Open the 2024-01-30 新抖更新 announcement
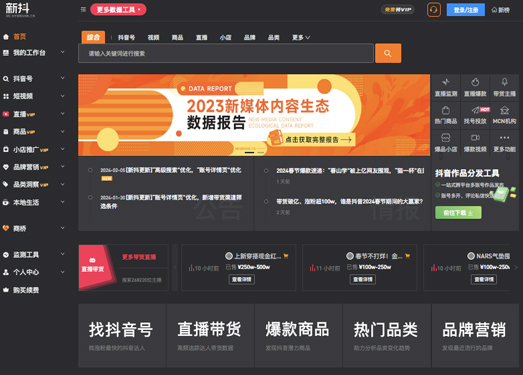Screen dimensions: 523x375 (x=171, y=202)
